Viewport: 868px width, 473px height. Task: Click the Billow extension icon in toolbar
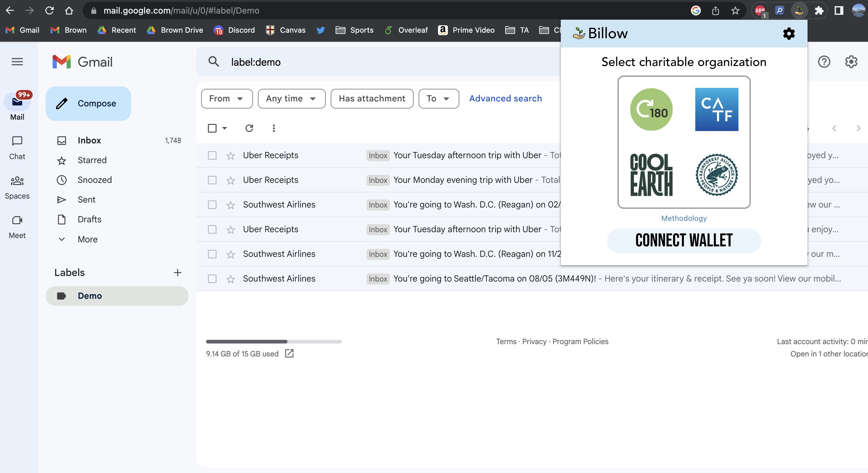[x=799, y=11]
